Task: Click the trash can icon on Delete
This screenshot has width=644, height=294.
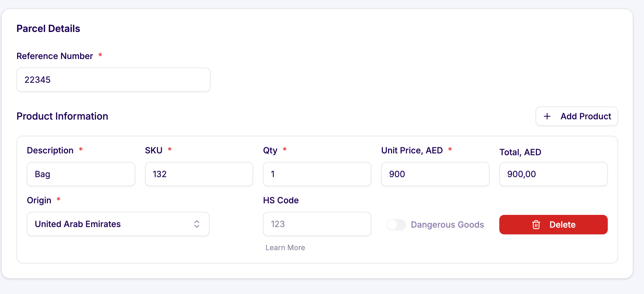Action: click(536, 225)
